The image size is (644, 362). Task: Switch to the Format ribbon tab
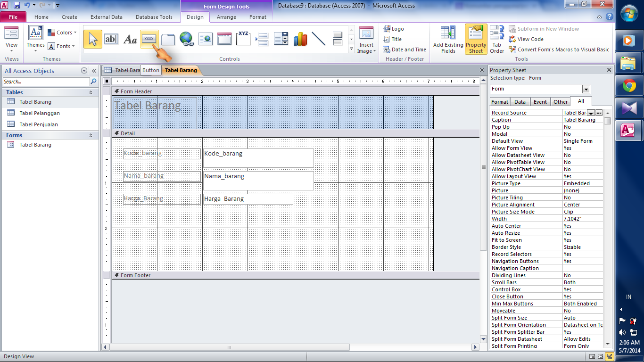tap(258, 17)
